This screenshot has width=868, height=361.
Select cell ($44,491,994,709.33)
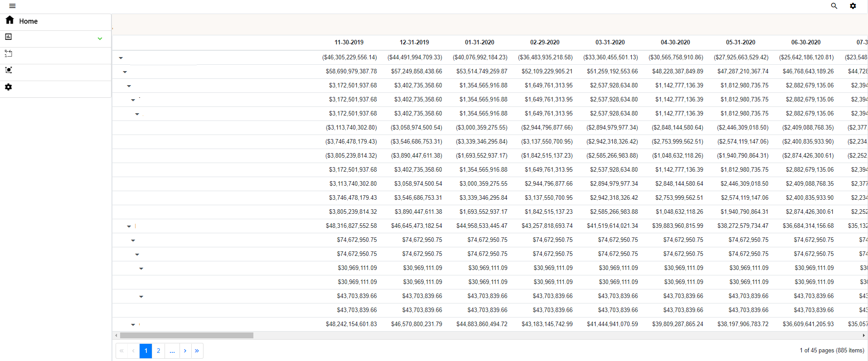tap(415, 58)
